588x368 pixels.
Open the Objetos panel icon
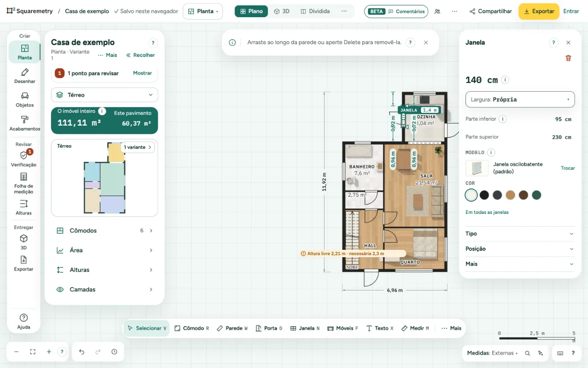pyautogui.click(x=24, y=100)
